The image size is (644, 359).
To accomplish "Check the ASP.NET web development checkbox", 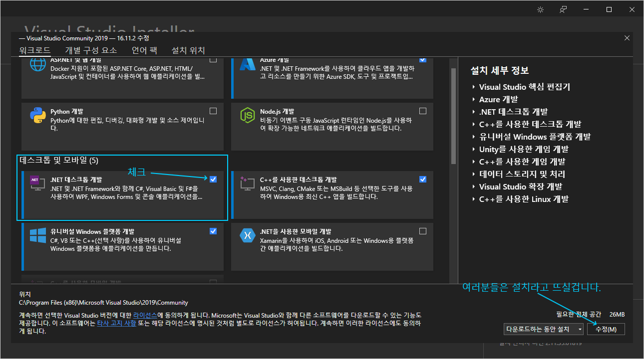I will [x=213, y=59].
